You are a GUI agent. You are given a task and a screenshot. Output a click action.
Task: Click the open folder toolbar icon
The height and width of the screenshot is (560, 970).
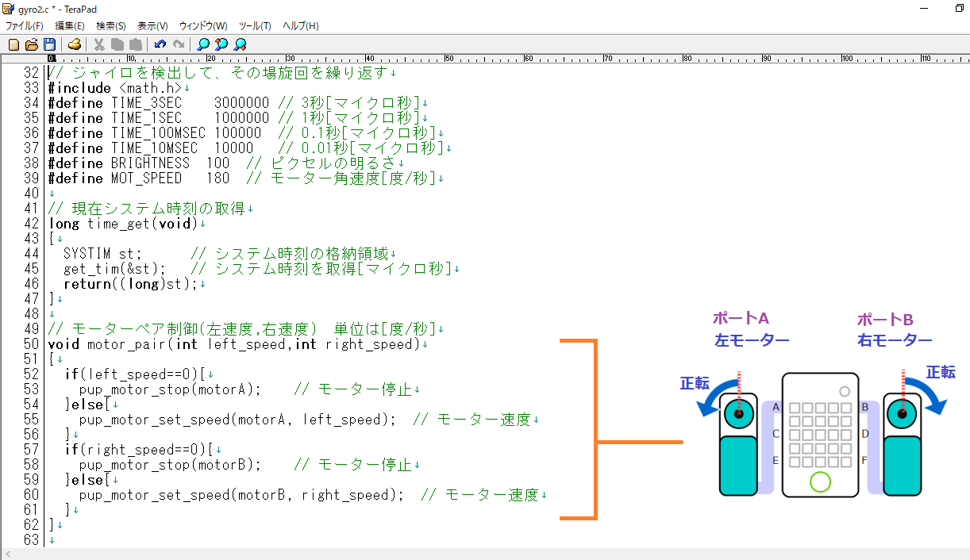pyautogui.click(x=32, y=44)
